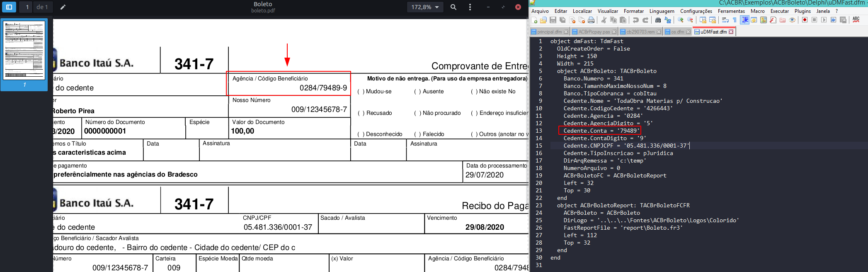Stop macro recording button
This screenshot has width=868, height=272.
[814, 20]
